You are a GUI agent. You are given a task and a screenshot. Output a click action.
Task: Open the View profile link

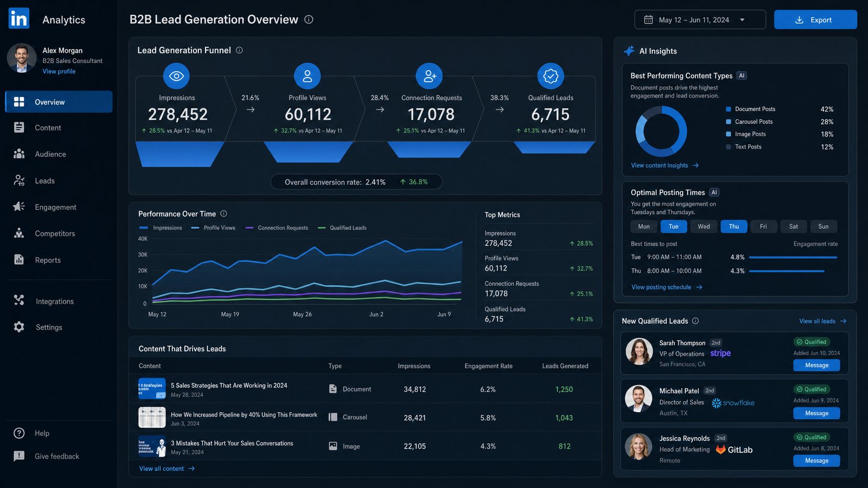pyautogui.click(x=59, y=71)
